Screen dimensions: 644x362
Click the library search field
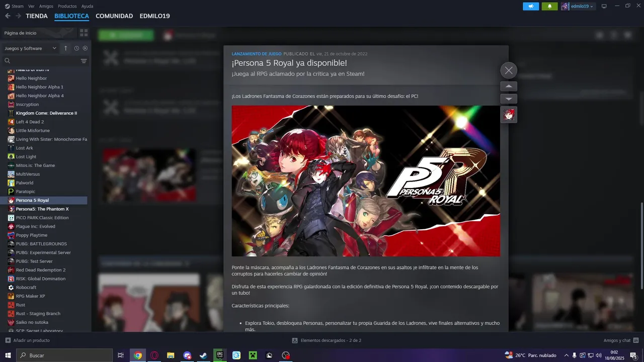click(x=40, y=61)
